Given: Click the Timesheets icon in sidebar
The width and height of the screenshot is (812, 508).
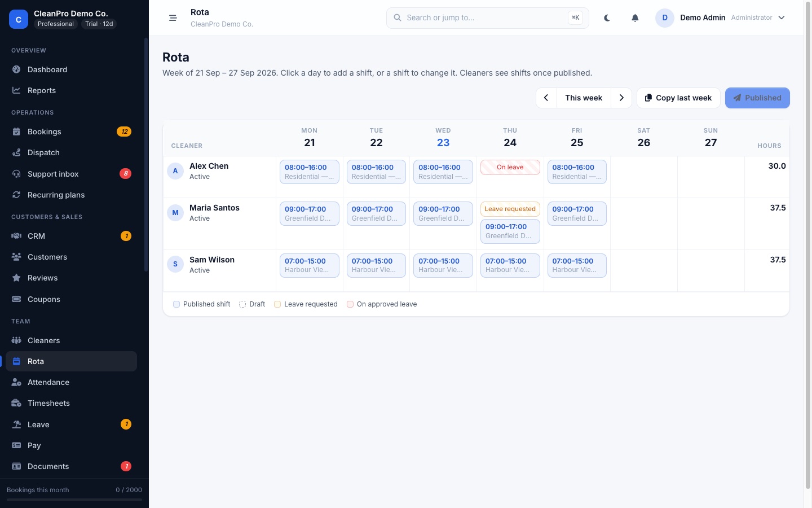Looking at the screenshot, I should tap(16, 403).
